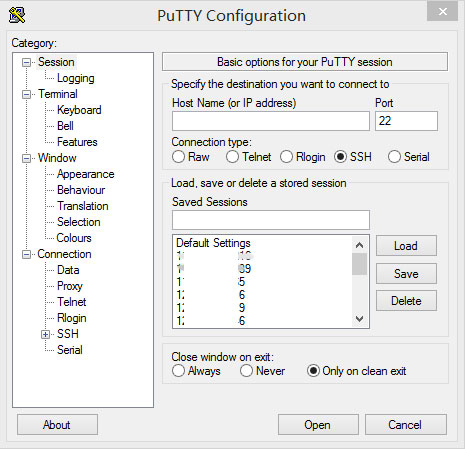
Task: Set close window on exit to Never
Action: pyautogui.click(x=246, y=371)
